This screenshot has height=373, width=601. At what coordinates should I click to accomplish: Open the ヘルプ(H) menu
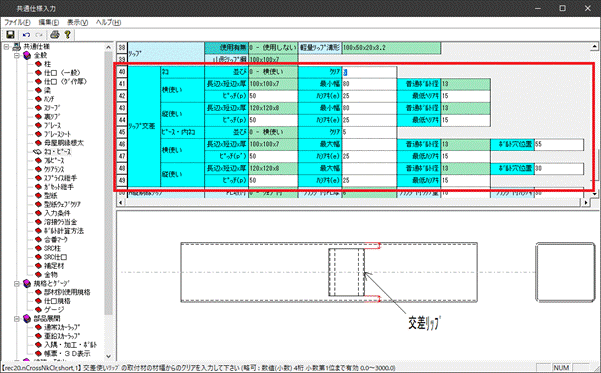coord(108,22)
